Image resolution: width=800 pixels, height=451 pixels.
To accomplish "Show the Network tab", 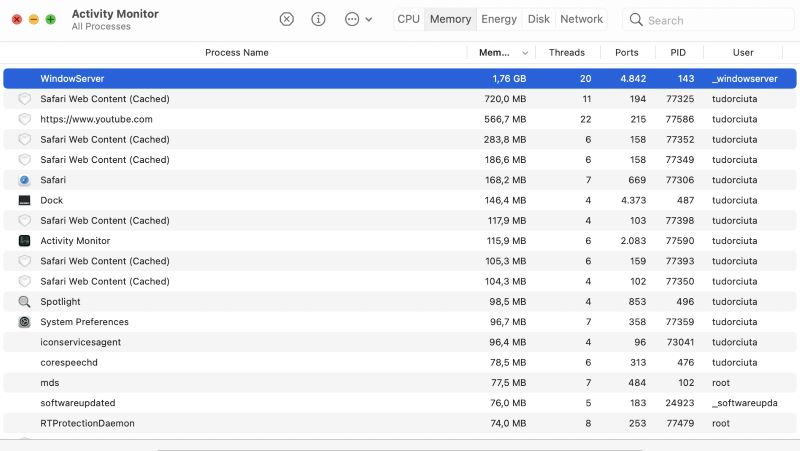I will 582,19.
